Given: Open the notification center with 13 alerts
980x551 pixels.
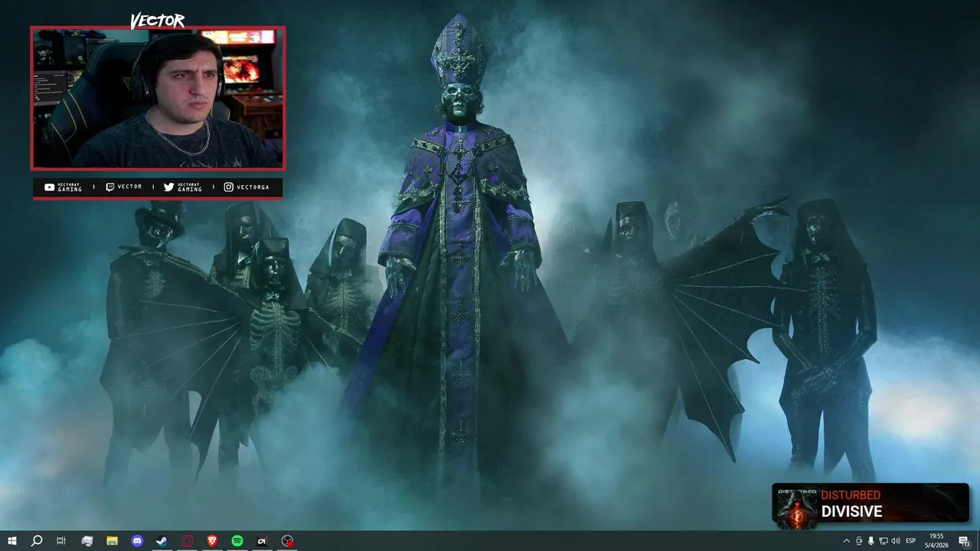Looking at the screenshot, I should point(964,541).
